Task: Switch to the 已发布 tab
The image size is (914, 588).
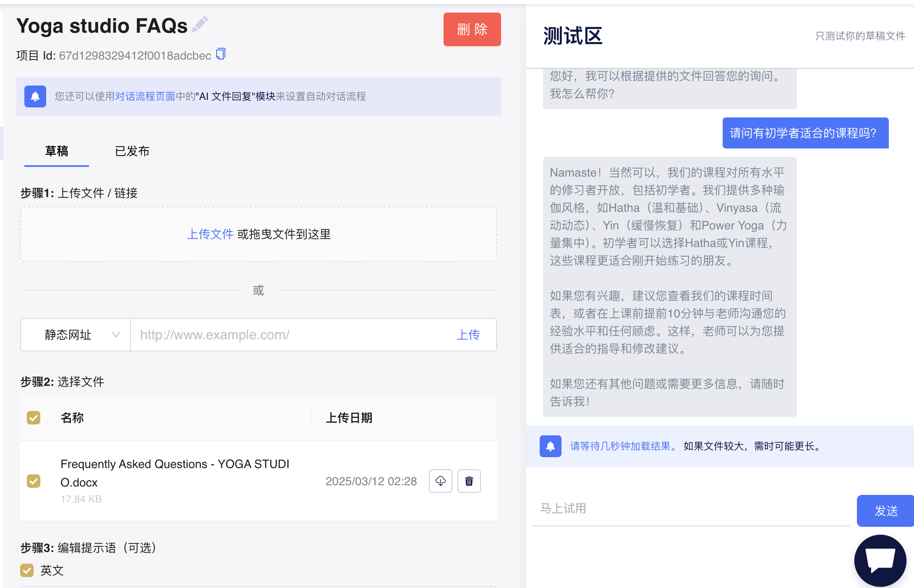Action: 132,151
